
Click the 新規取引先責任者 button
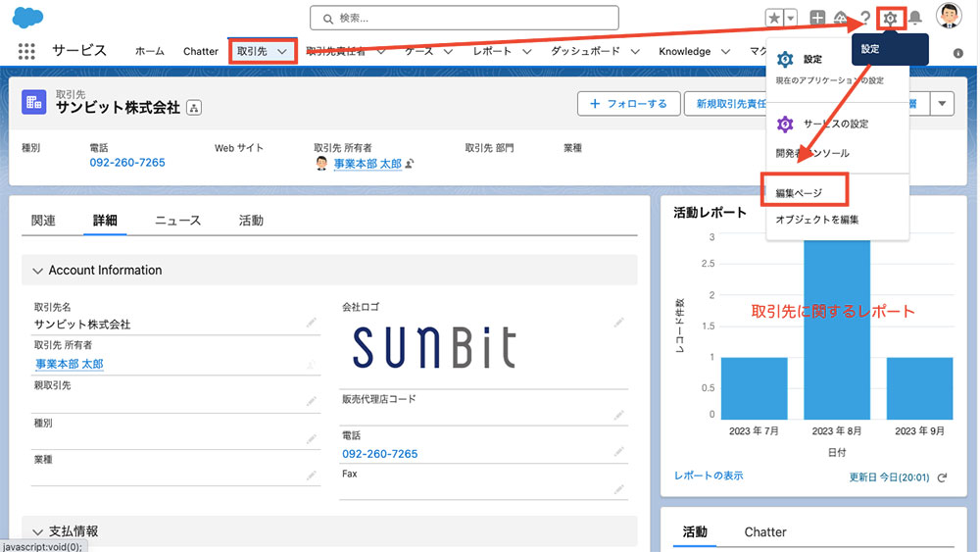pos(725,104)
